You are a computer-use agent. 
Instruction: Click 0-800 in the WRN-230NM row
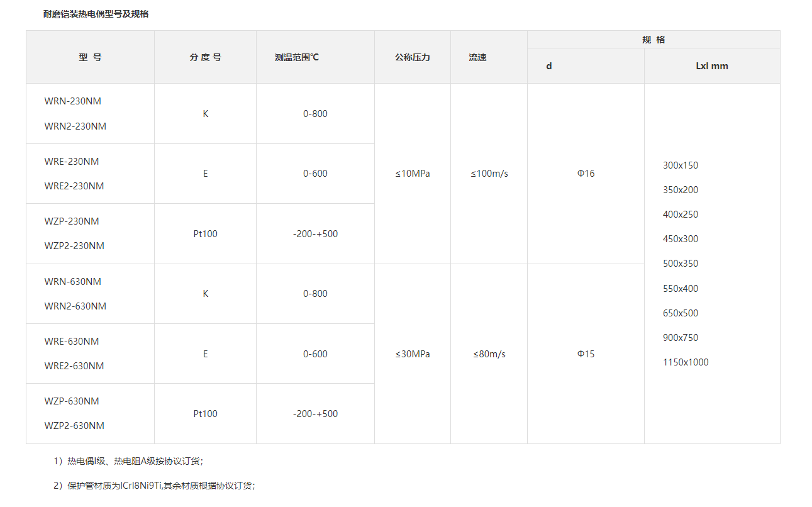(315, 114)
